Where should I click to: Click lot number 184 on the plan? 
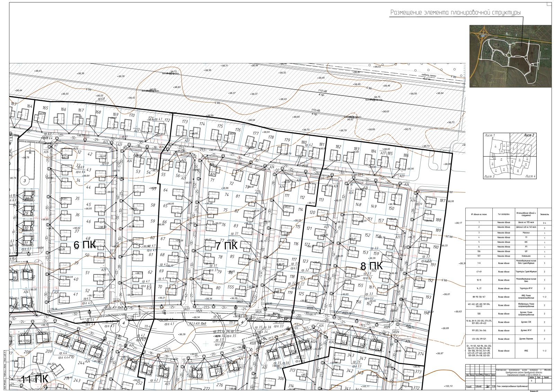coord(373,151)
